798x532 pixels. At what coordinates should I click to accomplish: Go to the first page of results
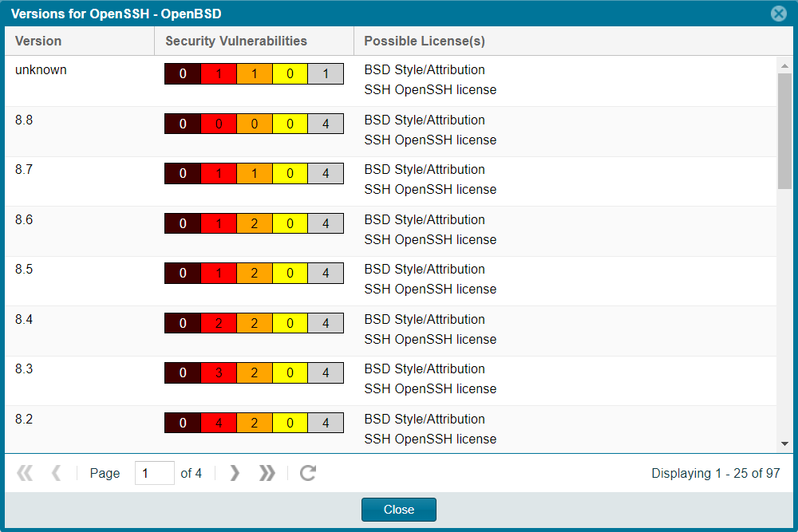pos(25,473)
